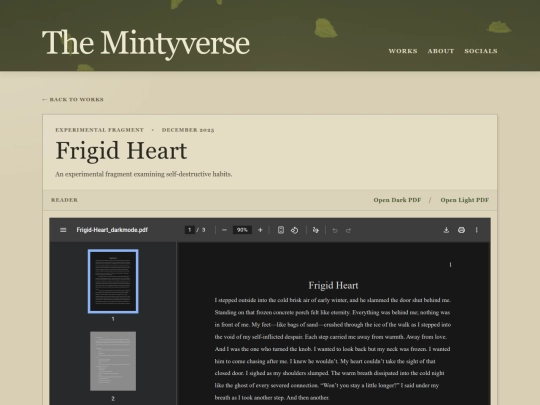This screenshot has height=405, width=540.
Task: Print the PDF document
Action: (461, 230)
